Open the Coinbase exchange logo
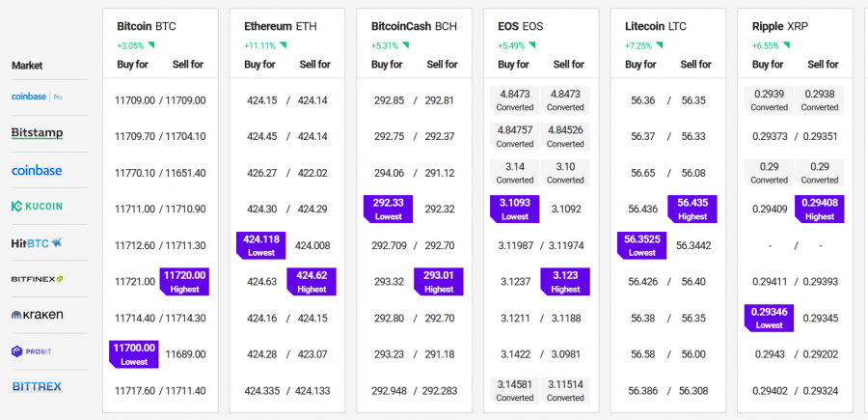Viewport: 868px width, 420px height. click(x=37, y=171)
